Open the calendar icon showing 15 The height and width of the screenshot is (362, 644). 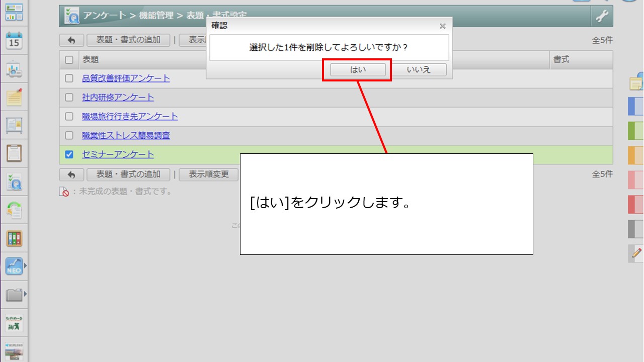click(14, 41)
